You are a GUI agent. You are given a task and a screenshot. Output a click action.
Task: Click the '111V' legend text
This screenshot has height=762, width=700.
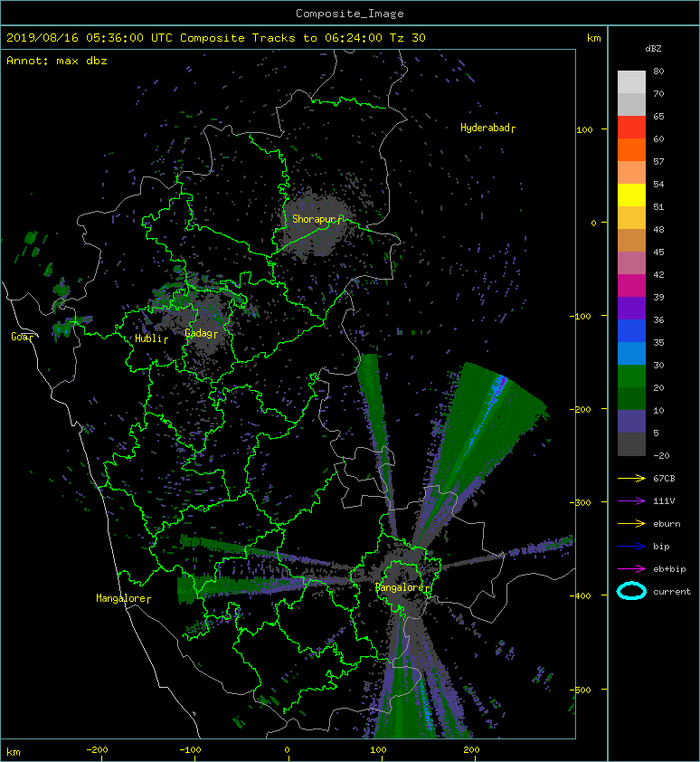click(664, 501)
